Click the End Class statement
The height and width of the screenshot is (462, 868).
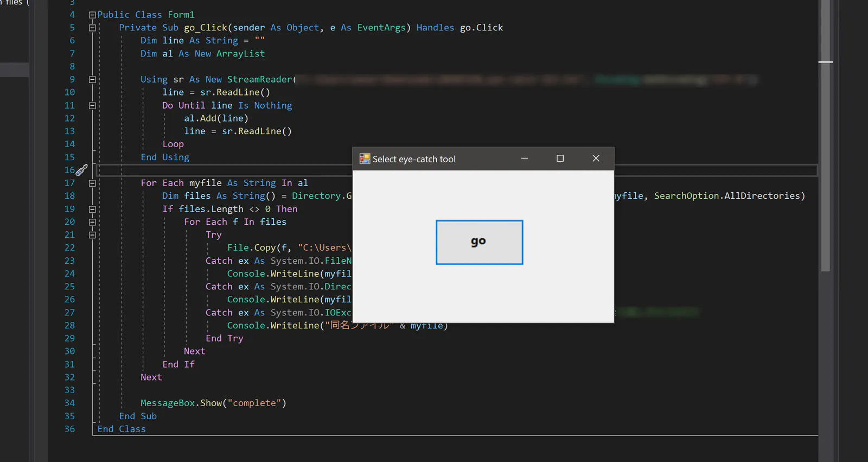point(122,429)
